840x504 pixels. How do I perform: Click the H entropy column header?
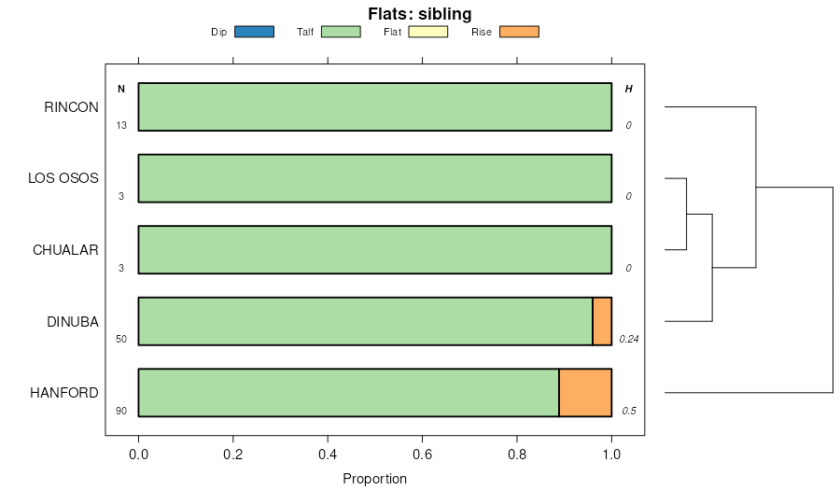pyautogui.click(x=628, y=90)
